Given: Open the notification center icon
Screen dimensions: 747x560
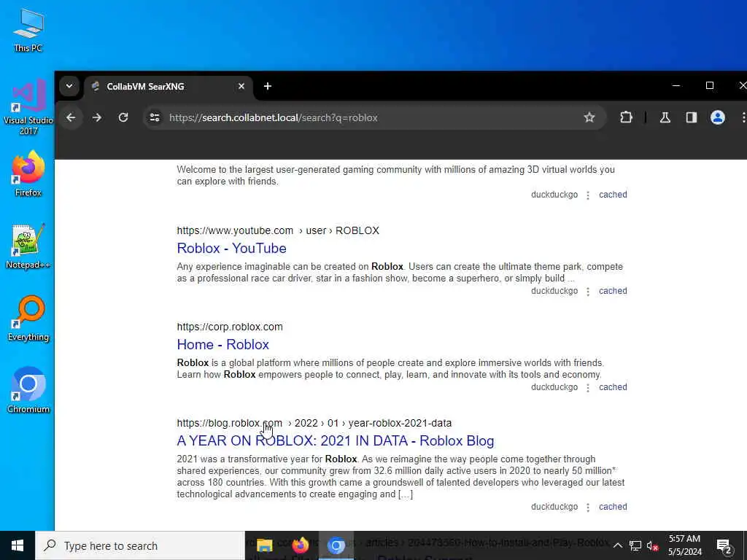Looking at the screenshot, I should point(724,545).
